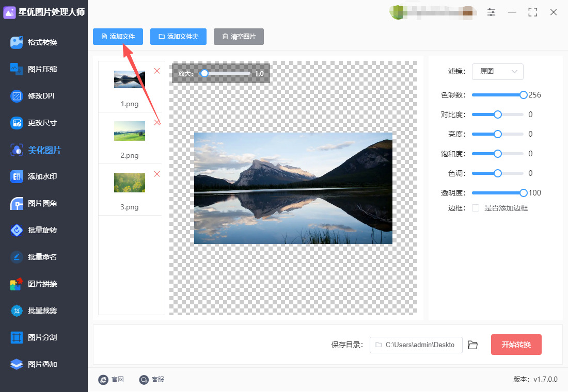The height and width of the screenshot is (392, 568).
Task: Browse output folder with folder icon
Action: click(x=472, y=345)
